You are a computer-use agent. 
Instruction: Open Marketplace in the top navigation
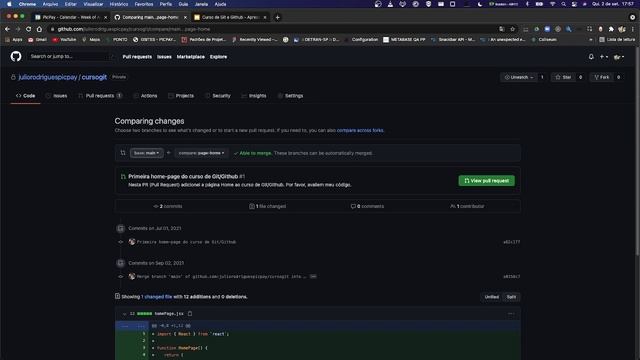[x=191, y=57]
